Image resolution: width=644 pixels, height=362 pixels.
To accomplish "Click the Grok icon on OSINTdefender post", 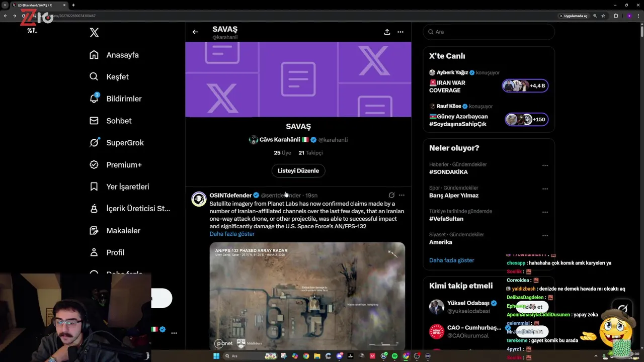I will tap(391, 195).
